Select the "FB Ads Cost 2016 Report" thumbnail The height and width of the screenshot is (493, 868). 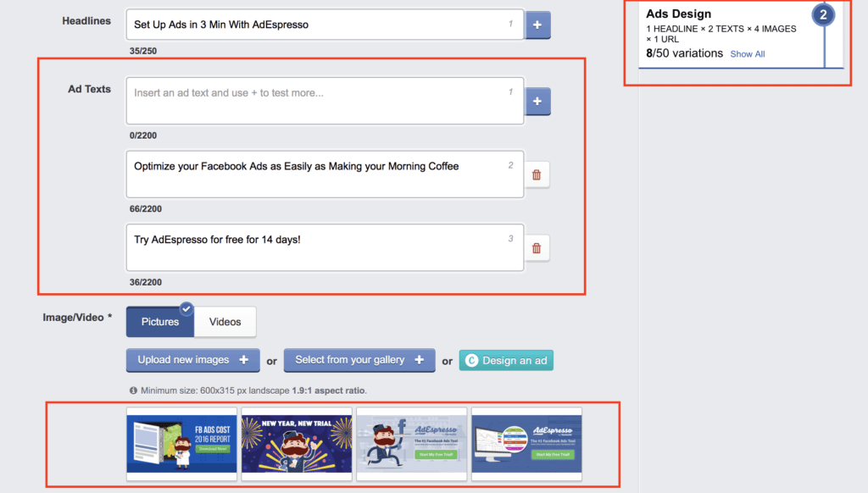(181, 443)
